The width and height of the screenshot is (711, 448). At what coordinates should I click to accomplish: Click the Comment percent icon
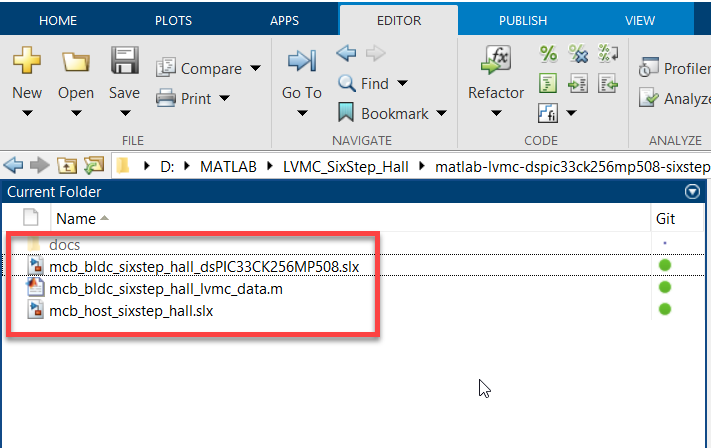pos(548,54)
